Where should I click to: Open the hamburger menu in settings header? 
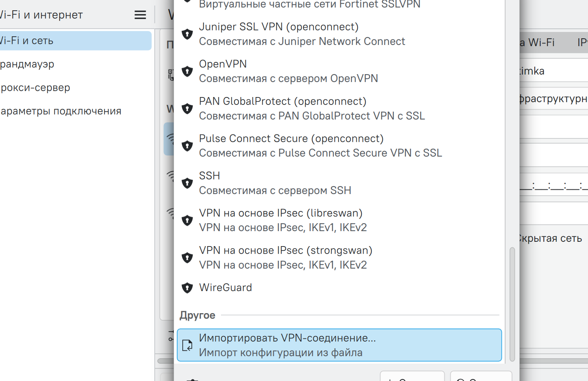(140, 15)
